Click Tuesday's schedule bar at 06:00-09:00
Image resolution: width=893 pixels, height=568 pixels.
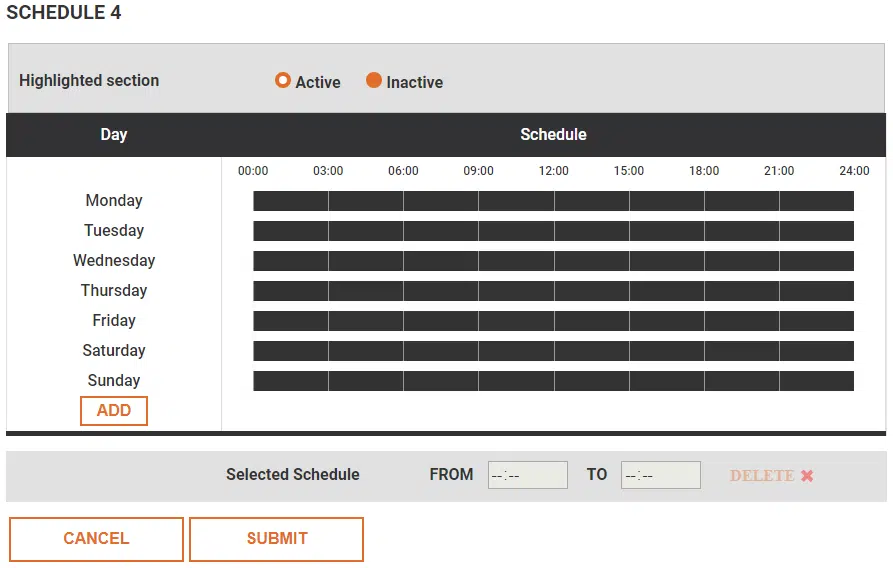click(441, 231)
